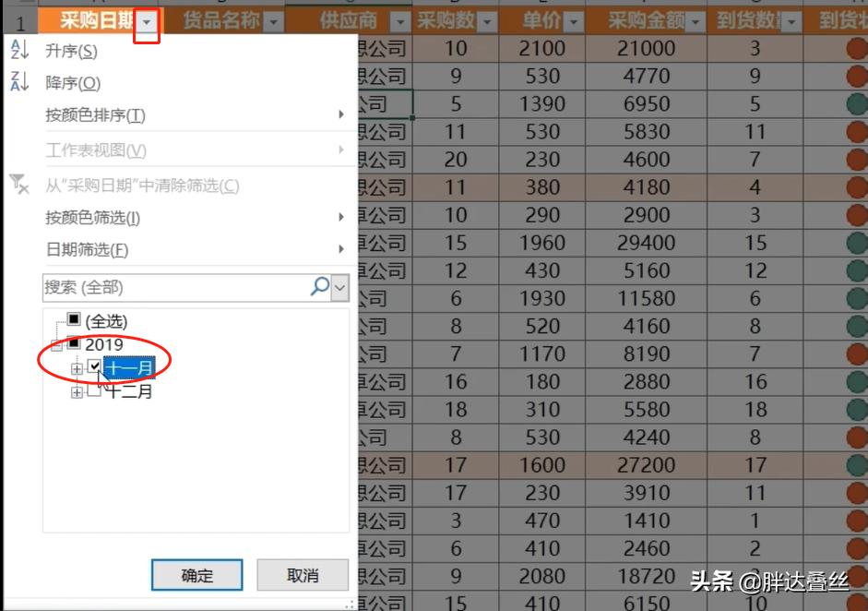Click the 单价 cell 1170
This screenshot has height=611, width=868.
click(542, 354)
